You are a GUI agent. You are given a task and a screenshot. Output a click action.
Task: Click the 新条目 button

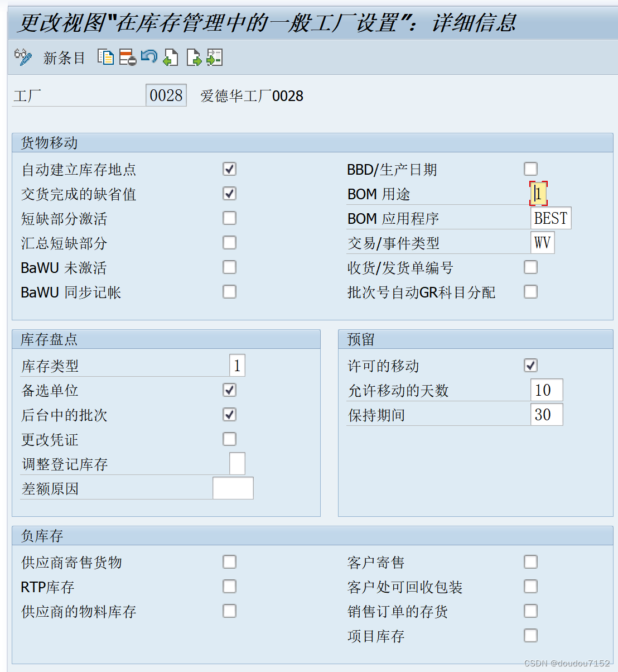click(x=63, y=58)
